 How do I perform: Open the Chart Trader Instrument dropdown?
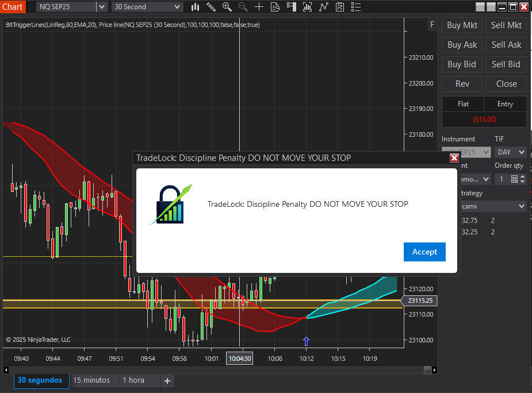[466, 152]
